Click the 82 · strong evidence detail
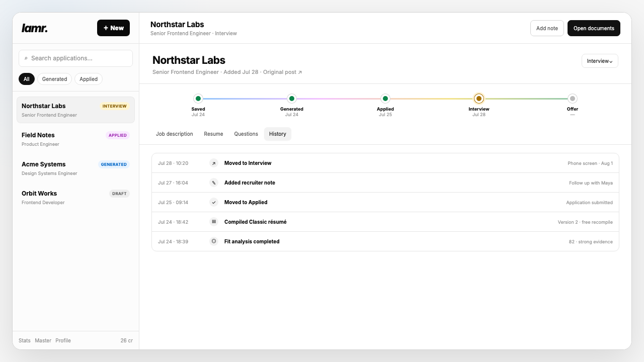 point(591,242)
